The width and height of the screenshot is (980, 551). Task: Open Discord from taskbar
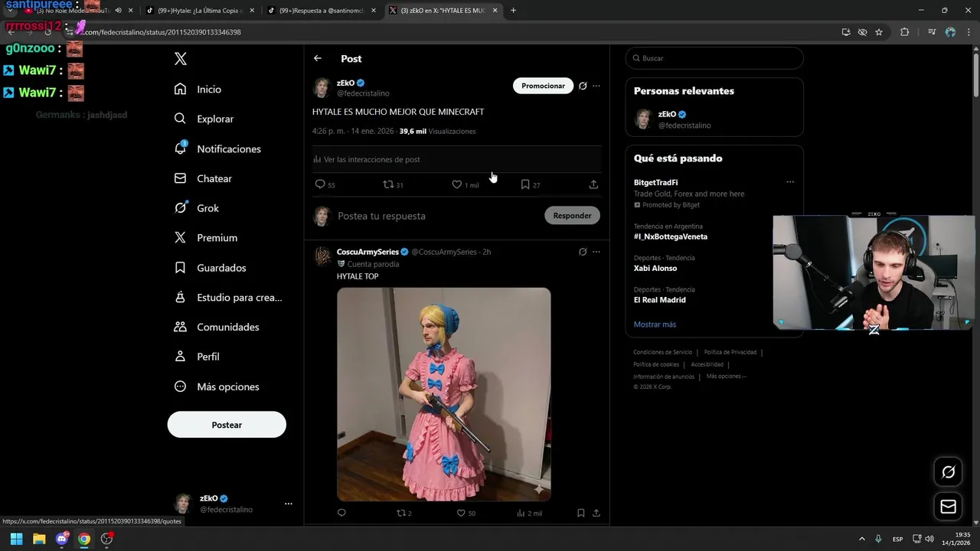62,539
